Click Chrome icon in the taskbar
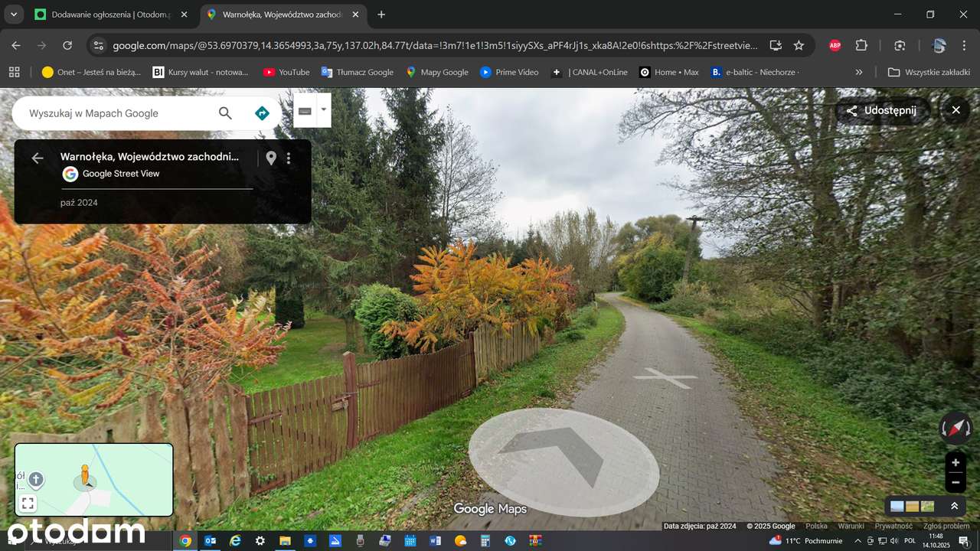 [x=185, y=540]
